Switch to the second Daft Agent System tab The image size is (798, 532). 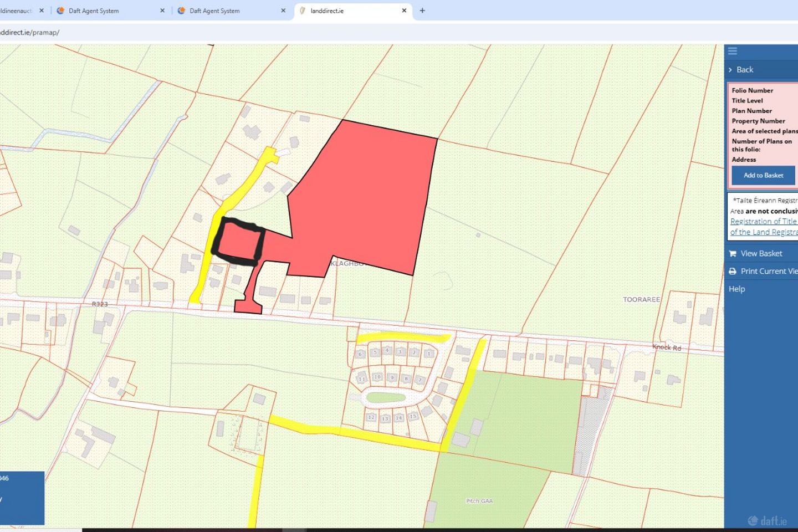click(214, 11)
